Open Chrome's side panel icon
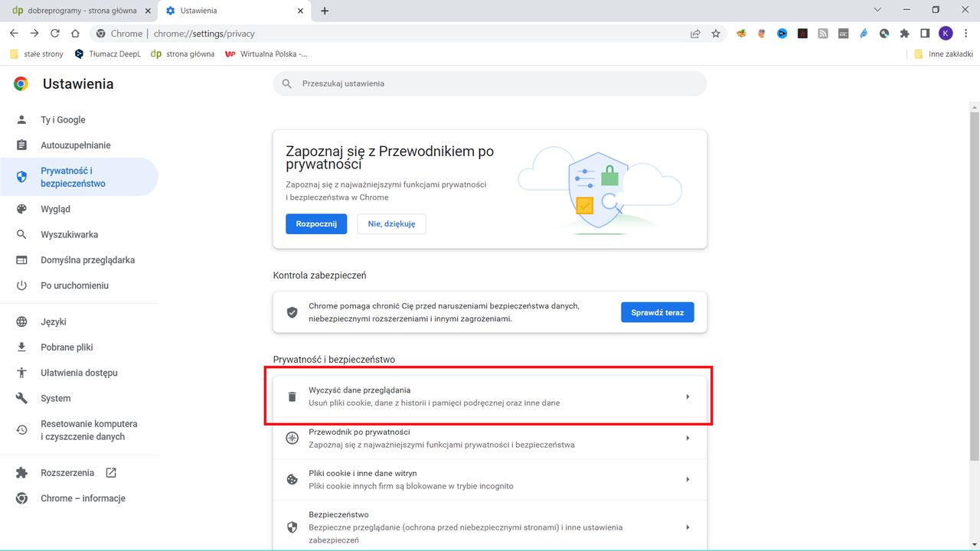Image resolution: width=980 pixels, height=551 pixels. pyautogui.click(x=924, y=33)
